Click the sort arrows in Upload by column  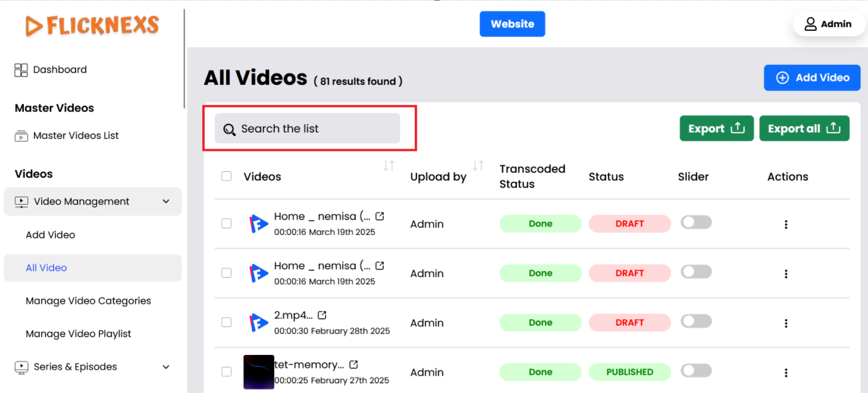[478, 166]
